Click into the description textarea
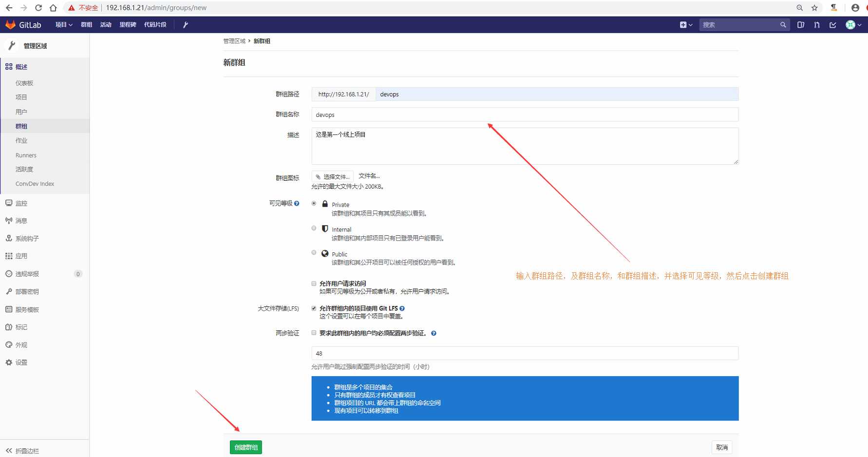The image size is (868, 457). 525,146
